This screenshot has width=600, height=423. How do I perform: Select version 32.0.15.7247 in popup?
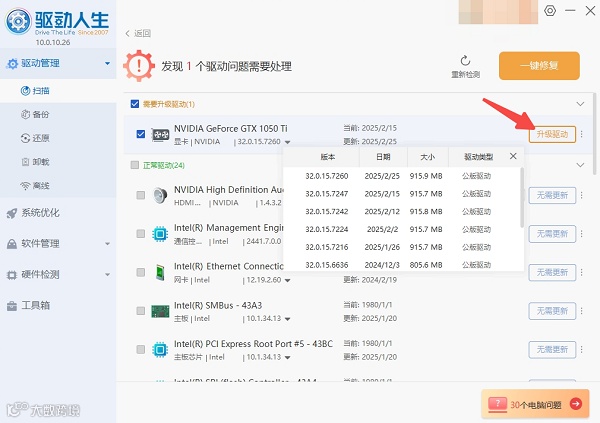[403, 194]
